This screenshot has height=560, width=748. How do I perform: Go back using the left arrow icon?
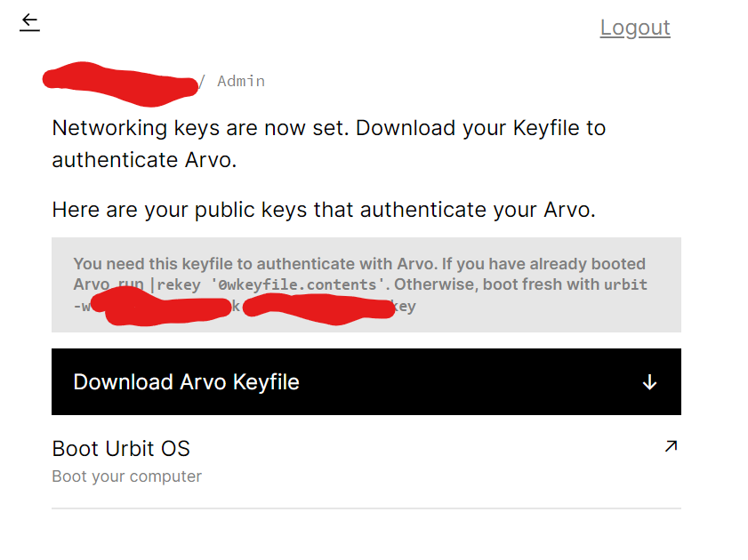click(x=29, y=21)
